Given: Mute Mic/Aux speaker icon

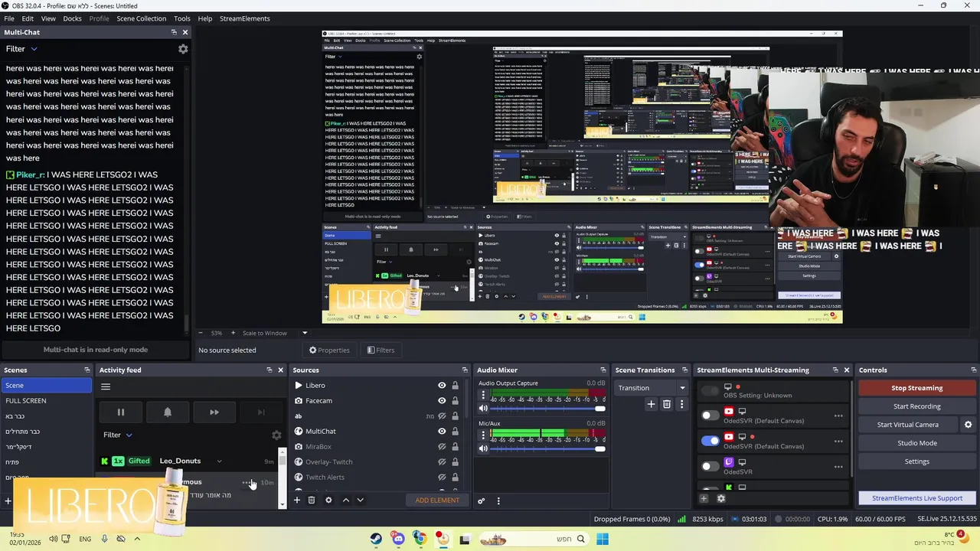Looking at the screenshot, I should coord(483,448).
